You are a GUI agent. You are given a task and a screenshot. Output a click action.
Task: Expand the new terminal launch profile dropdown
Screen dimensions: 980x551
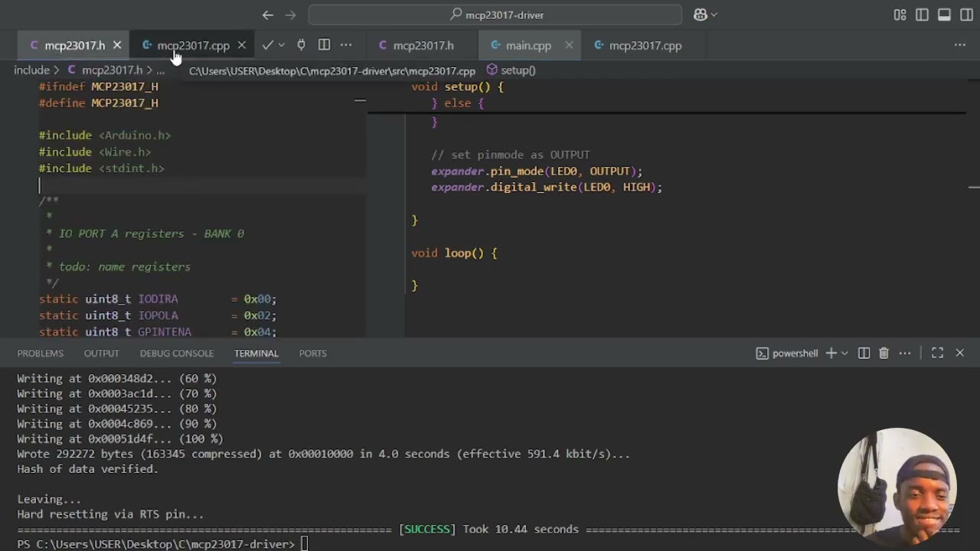[844, 353]
